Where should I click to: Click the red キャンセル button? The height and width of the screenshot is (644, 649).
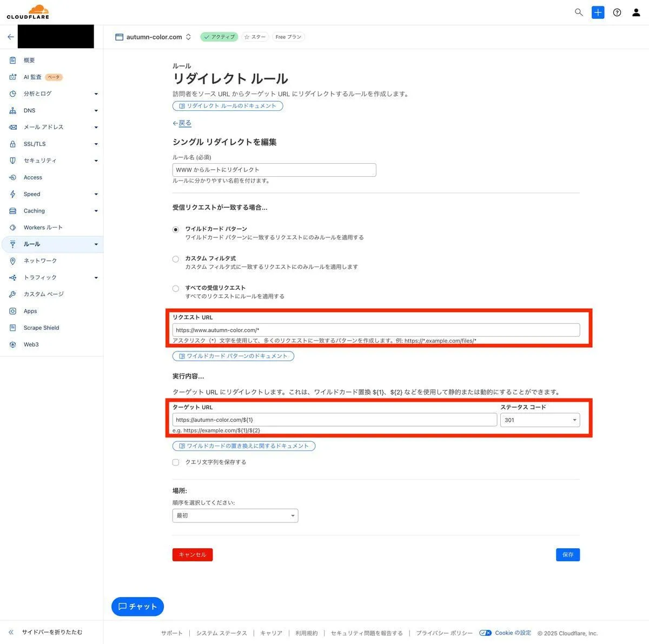pyautogui.click(x=193, y=555)
